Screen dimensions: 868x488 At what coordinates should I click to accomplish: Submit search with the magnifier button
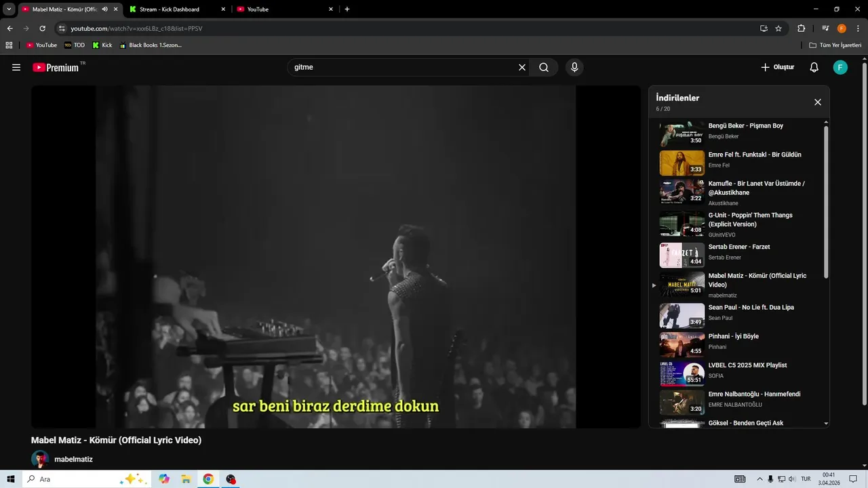point(544,67)
